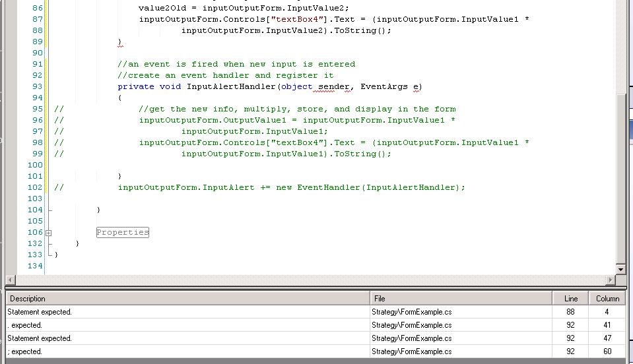Click the 'private' keyword on line 93
This screenshot has height=364, width=633.
point(136,86)
